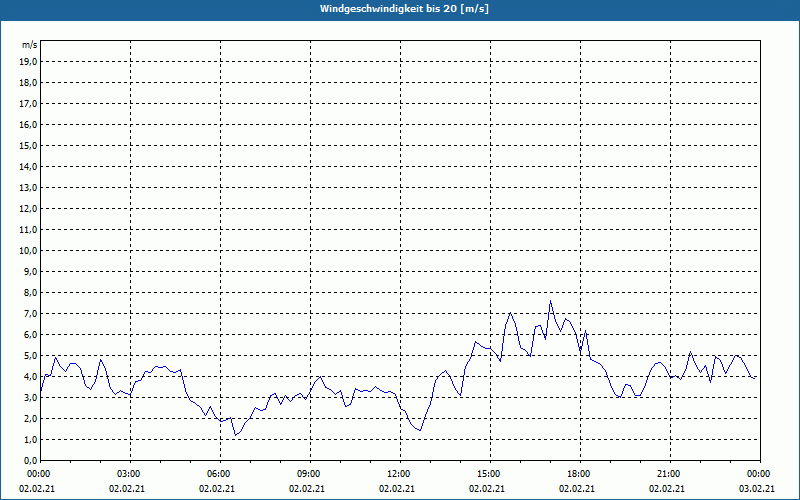The image size is (800, 500).
Task: Pick the 12,0 y-axis label
Action: point(28,209)
